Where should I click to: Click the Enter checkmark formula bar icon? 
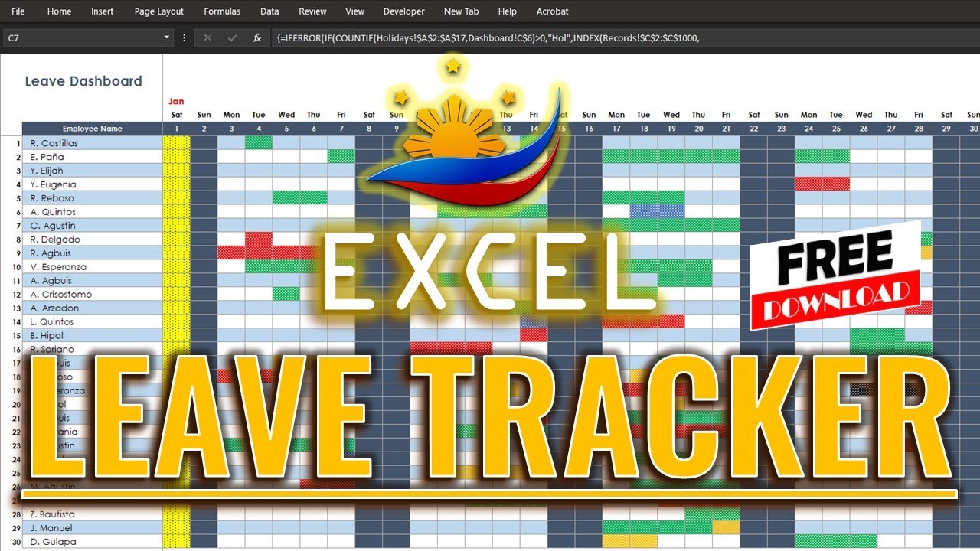coord(232,37)
